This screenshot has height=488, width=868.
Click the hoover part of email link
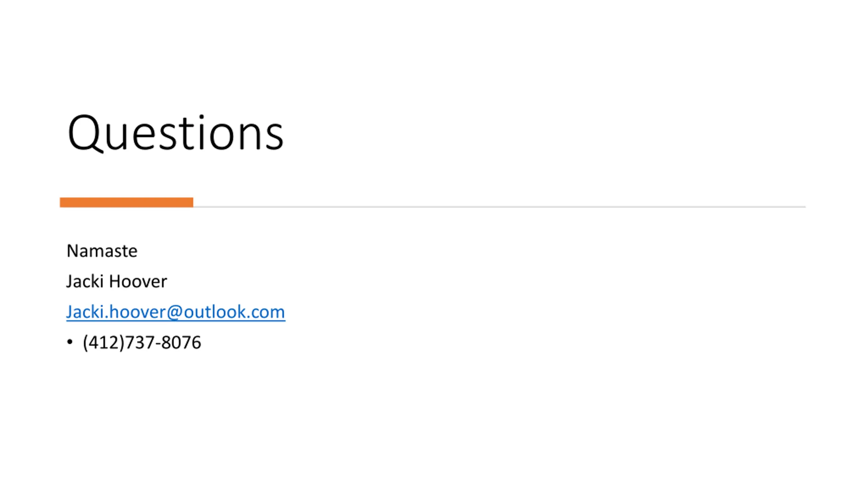(x=137, y=312)
